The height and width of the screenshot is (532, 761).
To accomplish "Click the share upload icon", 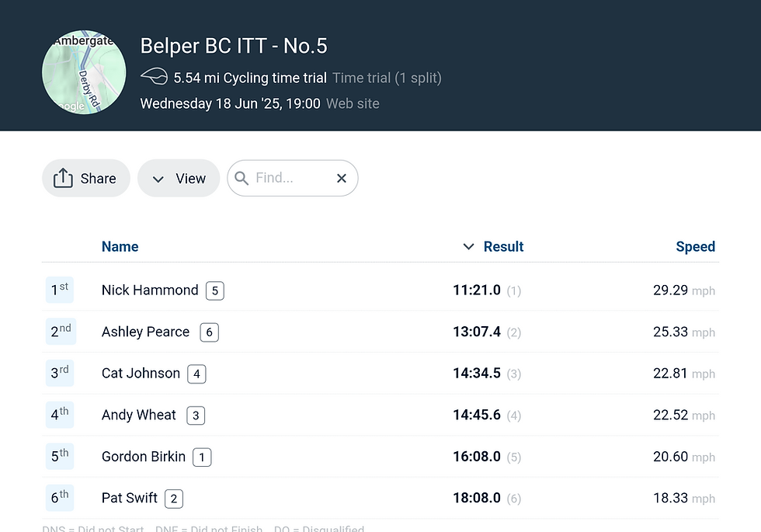I will click(63, 178).
